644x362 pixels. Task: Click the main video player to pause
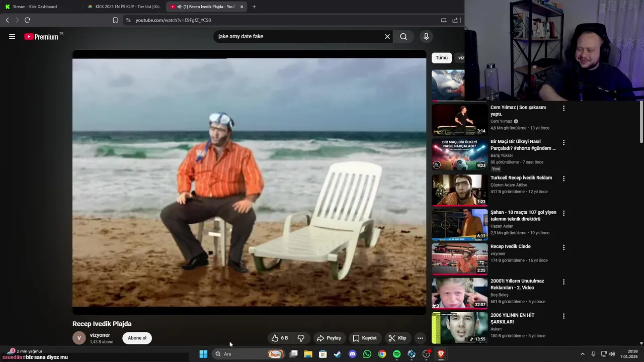pyautogui.click(x=249, y=183)
